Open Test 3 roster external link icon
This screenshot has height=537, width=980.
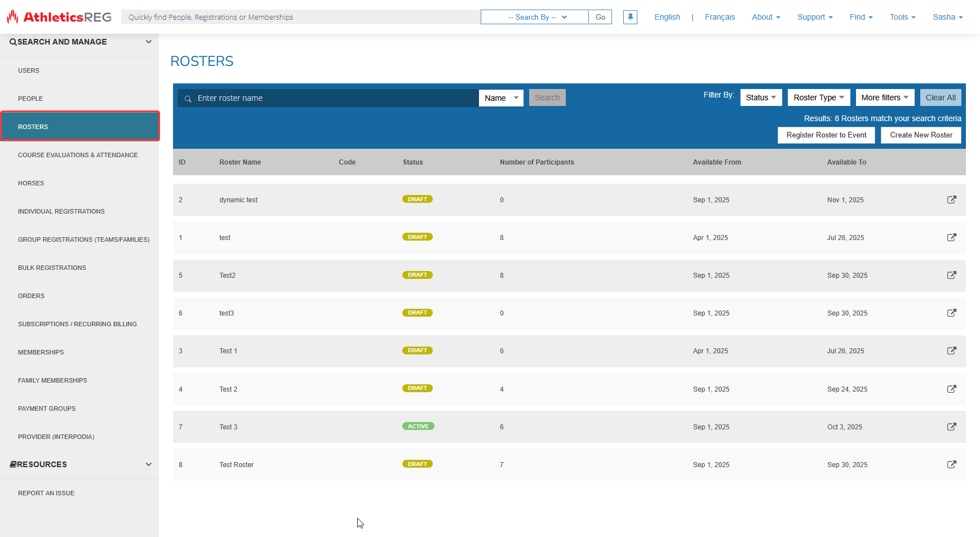coord(951,427)
